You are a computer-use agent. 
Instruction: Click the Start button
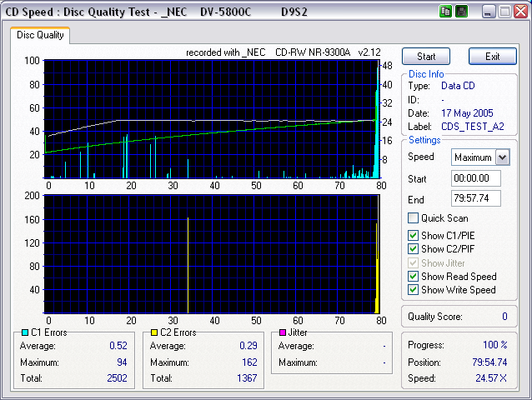[x=426, y=57]
